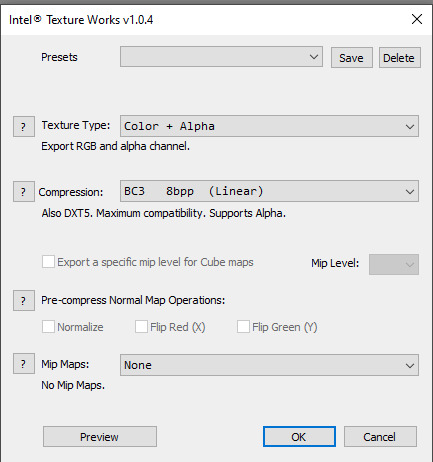433x462 pixels.
Task: Toggle Flip Green (Y) checkbox
Action: coord(243,327)
